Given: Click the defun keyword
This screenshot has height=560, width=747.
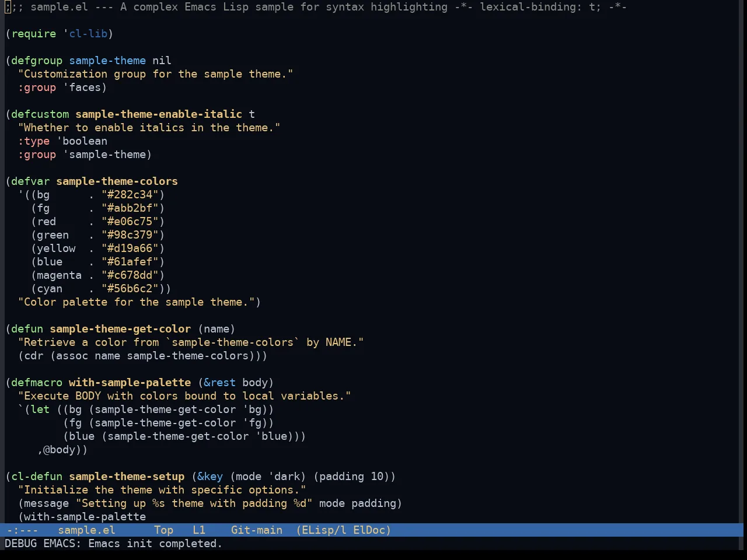Looking at the screenshot, I should pyautogui.click(x=27, y=329).
